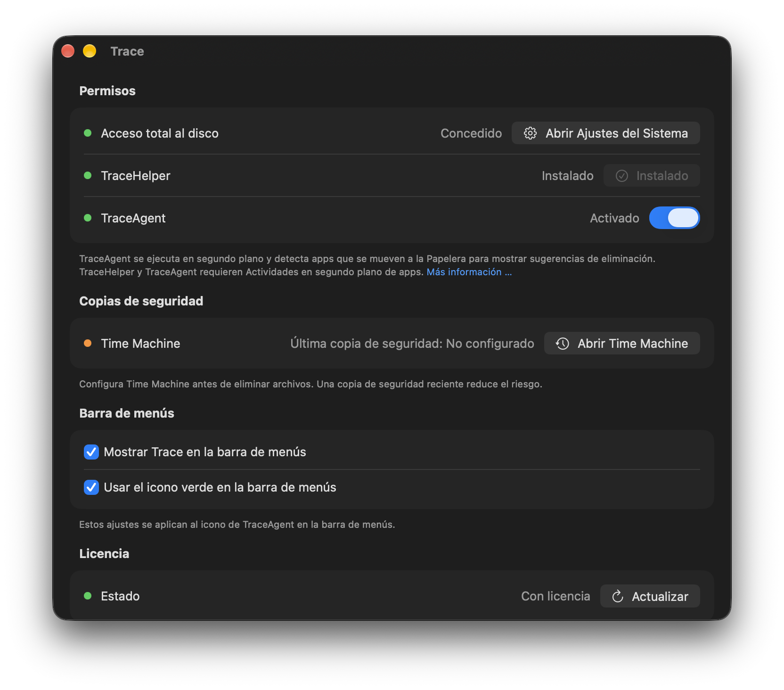Uncheck Usar el icono verde checkbox
This screenshot has width=784, height=690.
point(91,487)
